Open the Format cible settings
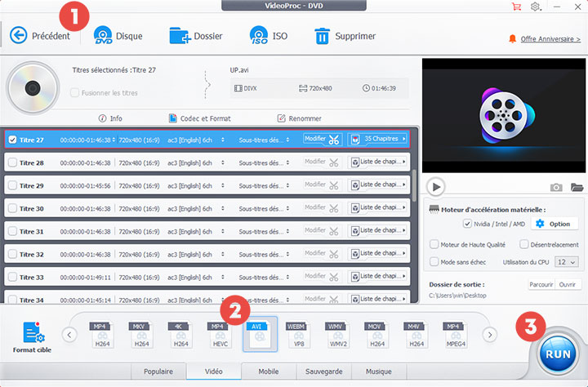Image resolution: width=588 pixels, height=387 pixels. (32, 337)
